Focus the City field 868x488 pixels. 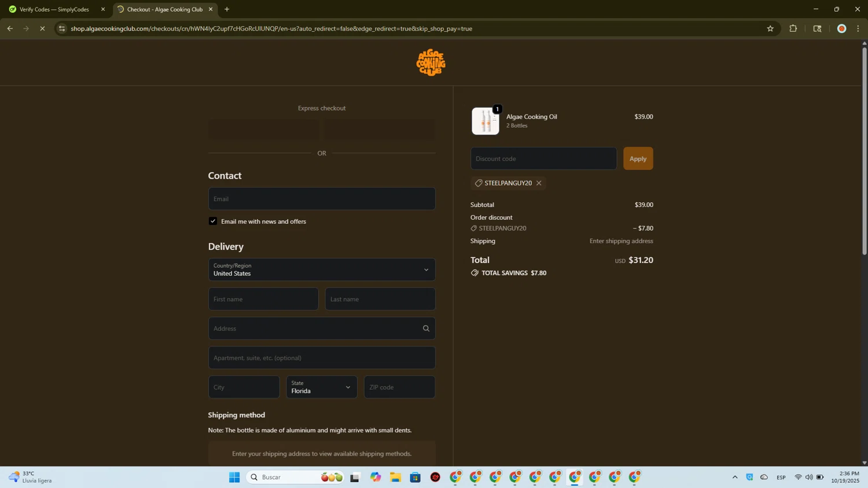coord(244,387)
